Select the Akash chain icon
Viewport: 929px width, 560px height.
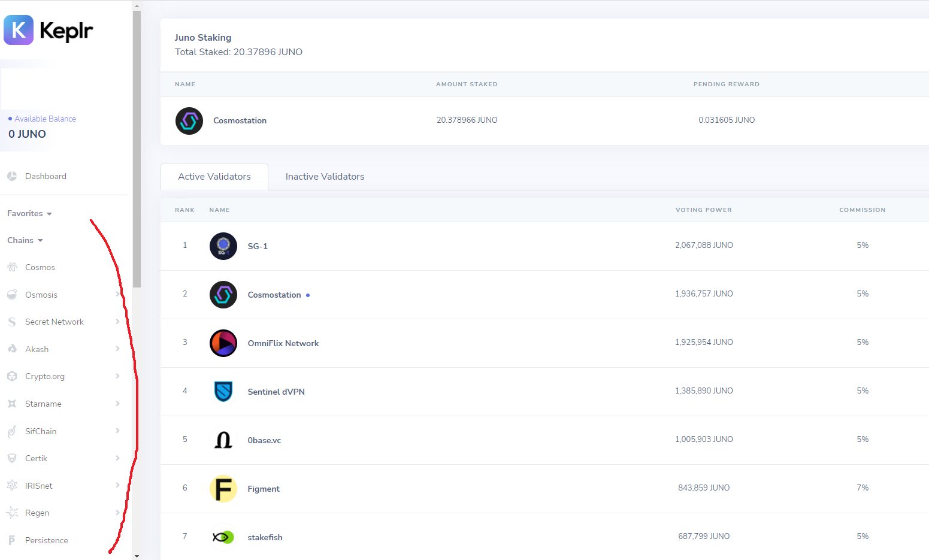[12, 349]
